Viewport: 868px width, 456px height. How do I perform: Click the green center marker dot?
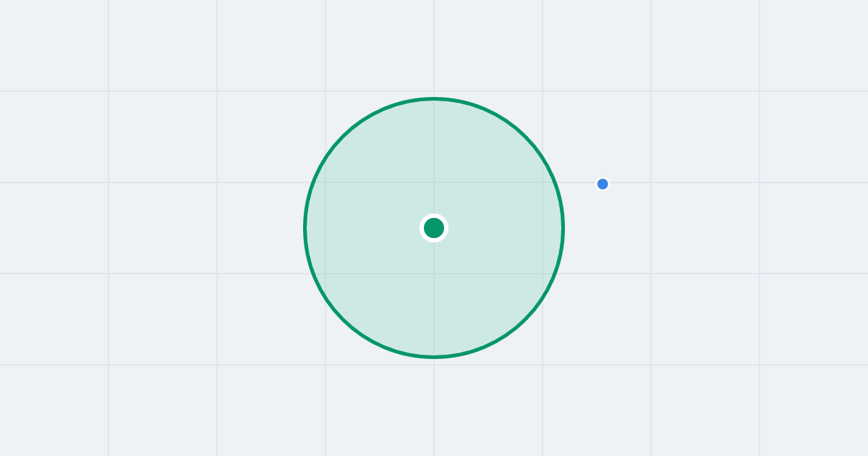click(x=434, y=228)
